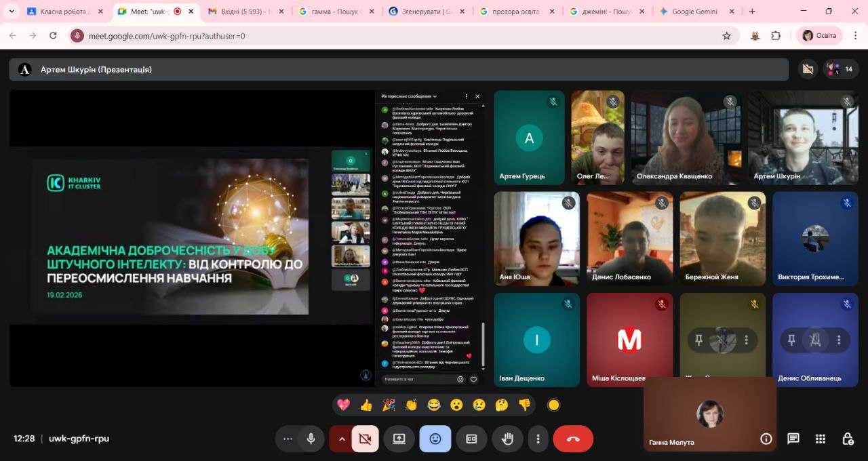Open meeting details info icon

pyautogui.click(x=766, y=439)
